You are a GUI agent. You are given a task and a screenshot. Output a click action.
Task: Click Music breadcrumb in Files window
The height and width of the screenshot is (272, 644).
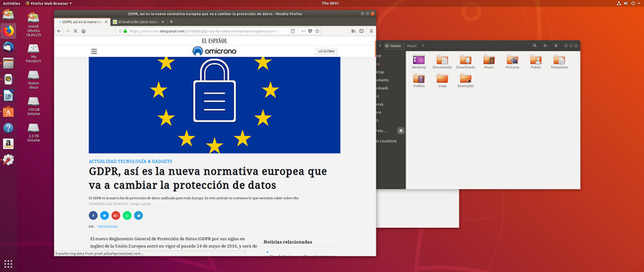(412, 46)
